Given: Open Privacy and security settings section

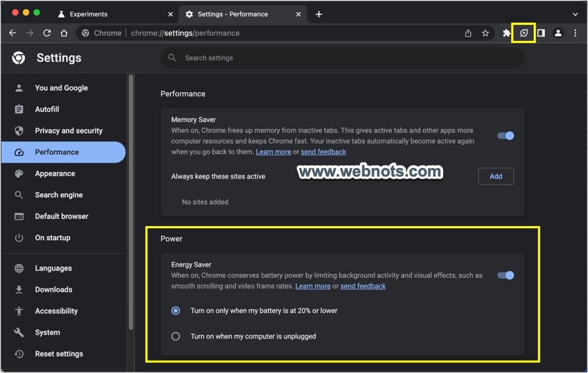Looking at the screenshot, I should point(68,131).
